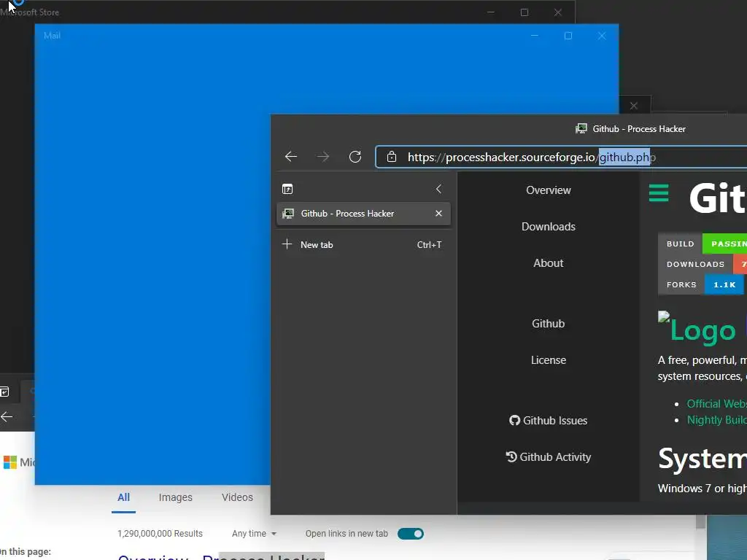Click the Github Issues octocat icon
The height and width of the screenshot is (560, 747).
pos(514,421)
